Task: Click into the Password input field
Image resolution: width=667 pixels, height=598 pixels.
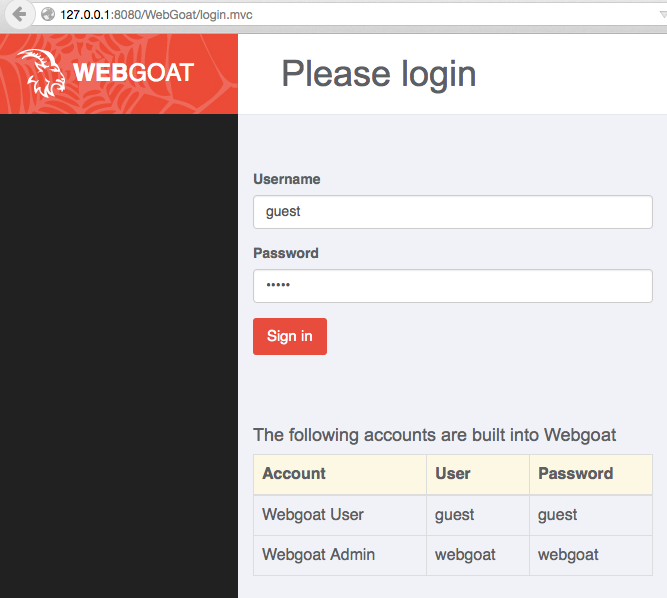Action: pos(452,286)
